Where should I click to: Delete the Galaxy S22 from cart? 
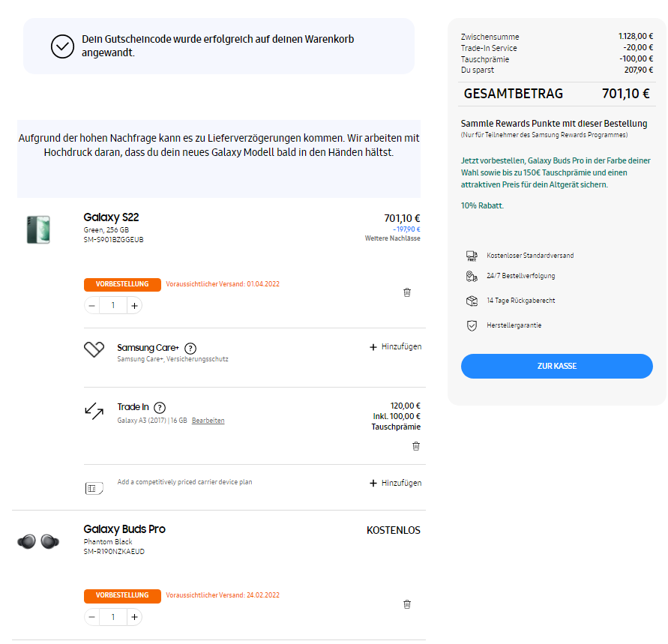(x=407, y=292)
